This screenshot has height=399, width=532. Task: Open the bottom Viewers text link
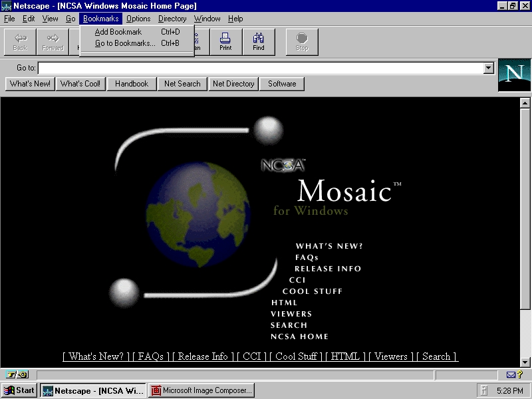391,356
